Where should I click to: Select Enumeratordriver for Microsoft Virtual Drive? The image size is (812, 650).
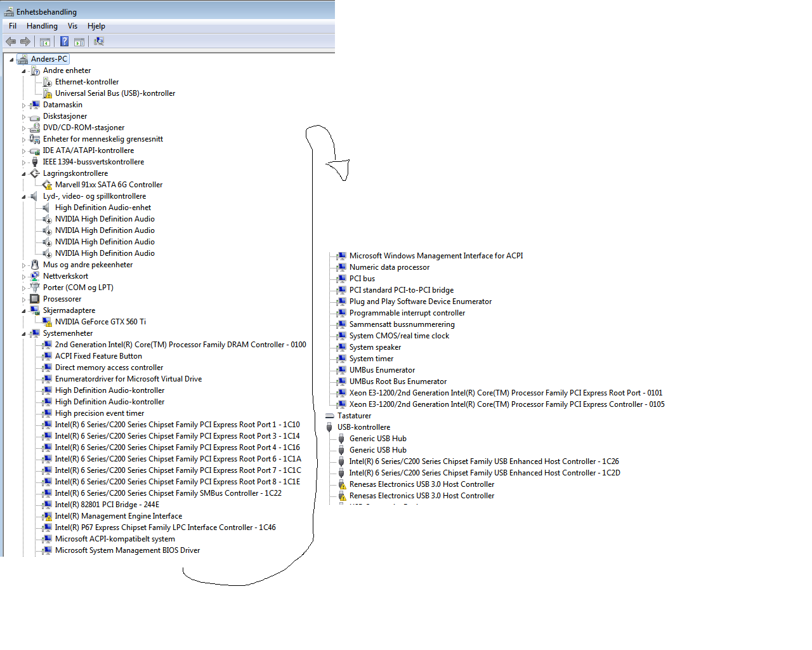coord(128,379)
